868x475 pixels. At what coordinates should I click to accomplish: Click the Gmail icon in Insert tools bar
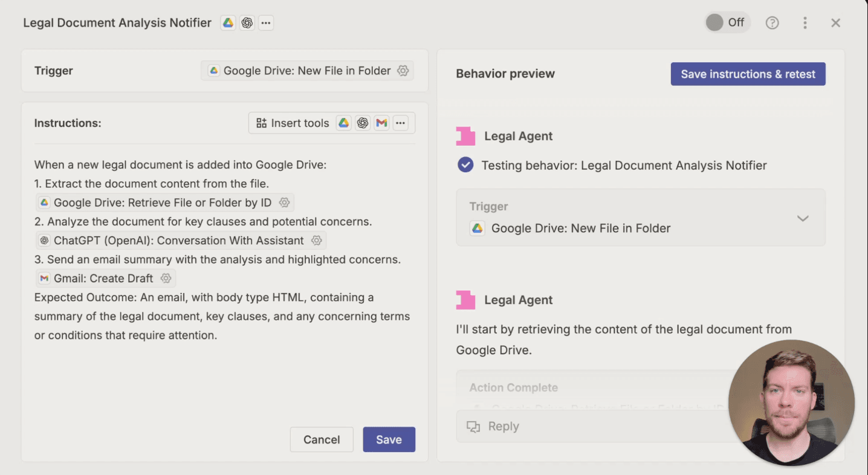coord(381,123)
